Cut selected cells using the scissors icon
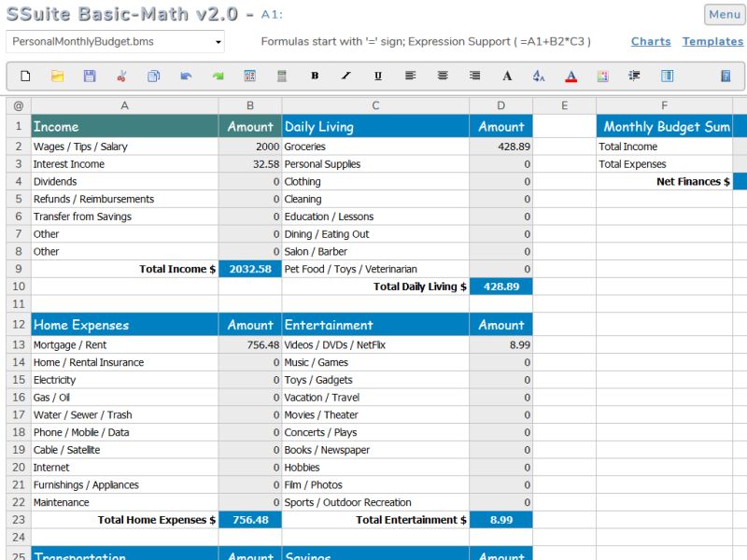Viewport: 747px width, 560px height. point(120,76)
